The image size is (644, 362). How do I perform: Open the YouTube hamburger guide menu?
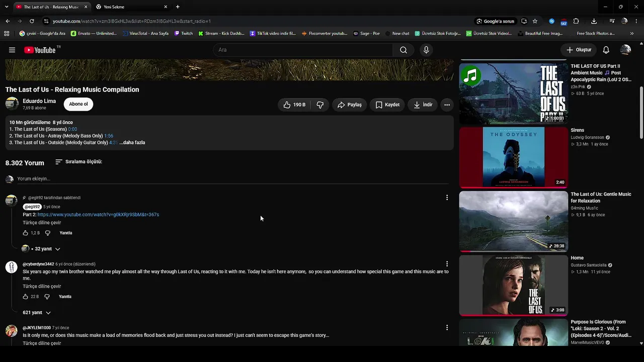pos(12,50)
